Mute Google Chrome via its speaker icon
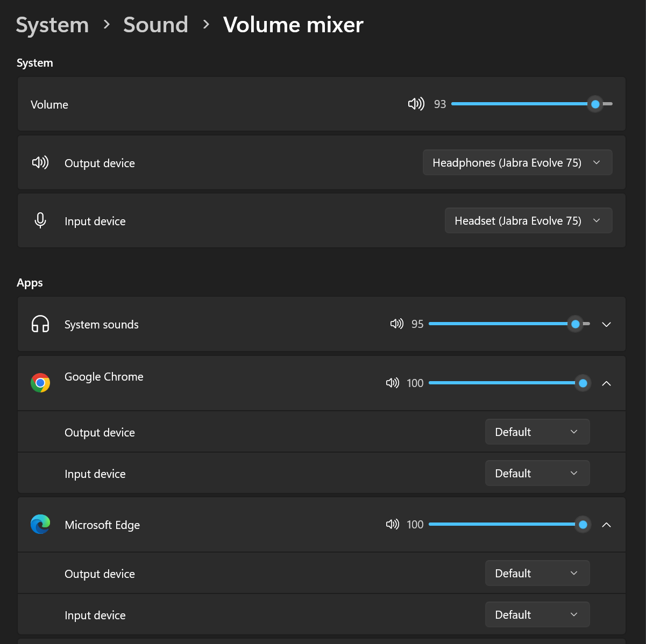This screenshot has height=644, width=646. tap(392, 383)
